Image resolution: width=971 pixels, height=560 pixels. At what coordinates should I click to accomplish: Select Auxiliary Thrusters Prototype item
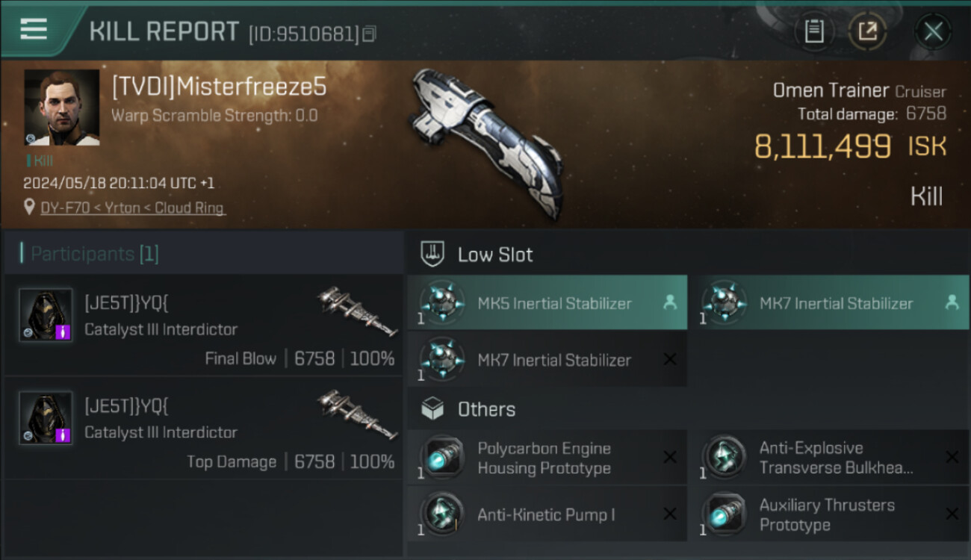(x=828, y=514)
